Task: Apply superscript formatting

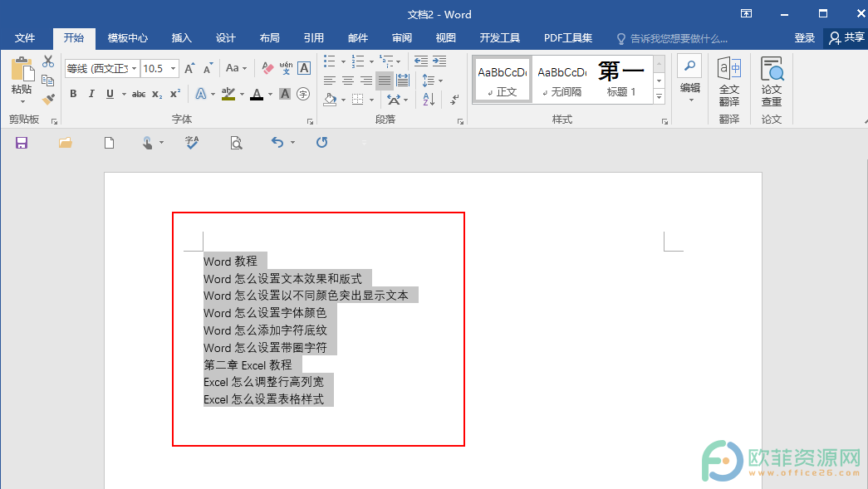Action: point(175,94)
